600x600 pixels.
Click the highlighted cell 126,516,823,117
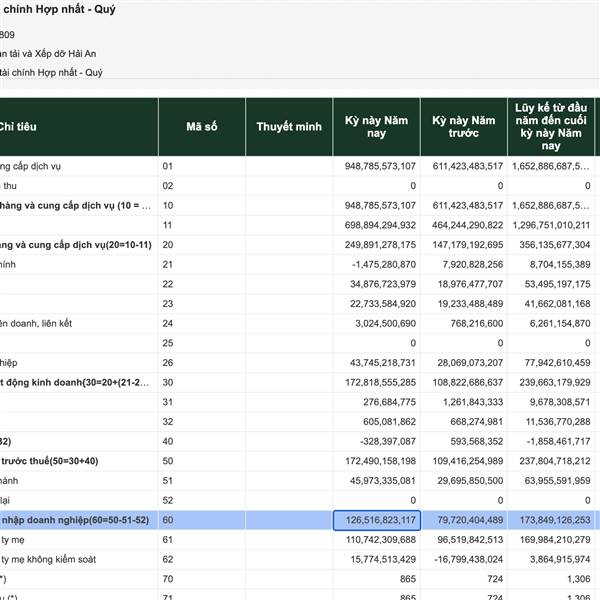377,520
